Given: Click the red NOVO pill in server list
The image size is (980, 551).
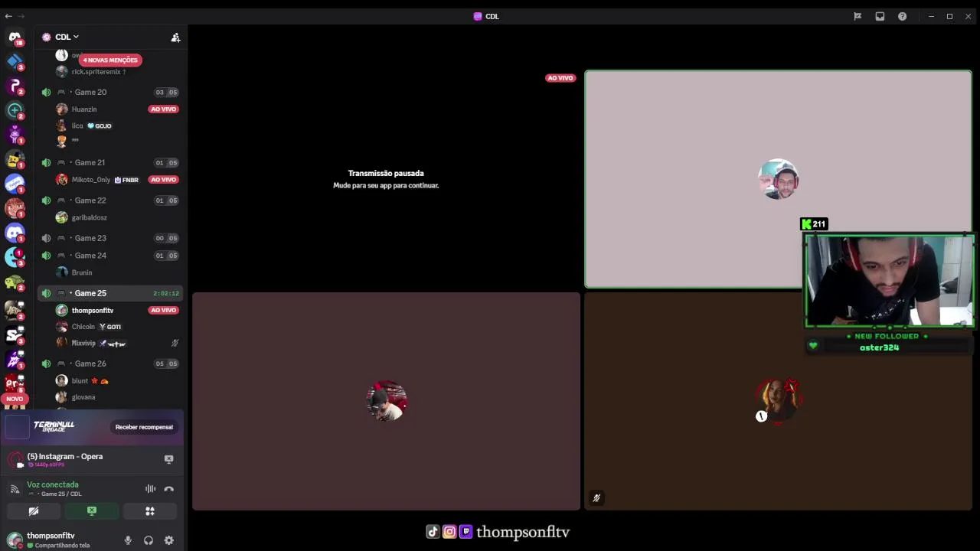Looking at the screenshot, I should pos(15,399).
